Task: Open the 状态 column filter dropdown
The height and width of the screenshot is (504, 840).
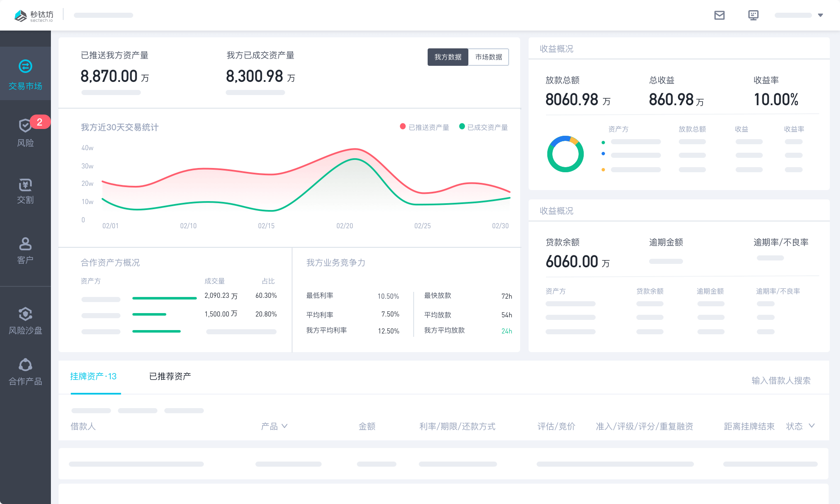Action: click(812, 426)
